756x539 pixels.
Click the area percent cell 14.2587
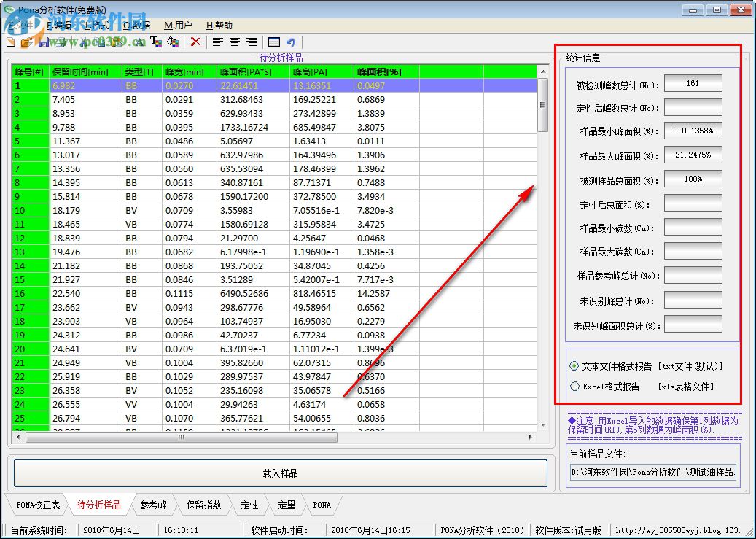pyautogui.click(x=386, y=293)
